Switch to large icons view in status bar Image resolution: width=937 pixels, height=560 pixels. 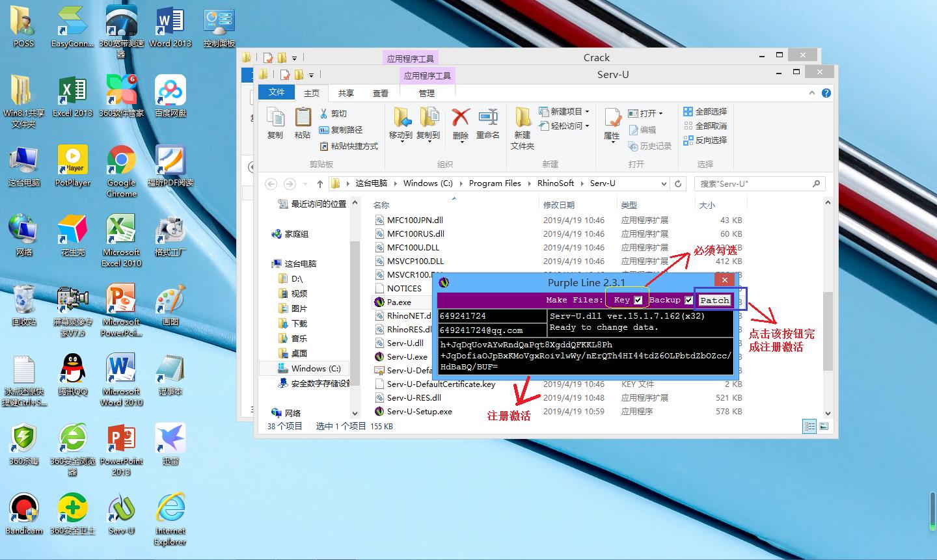[824, 427]
